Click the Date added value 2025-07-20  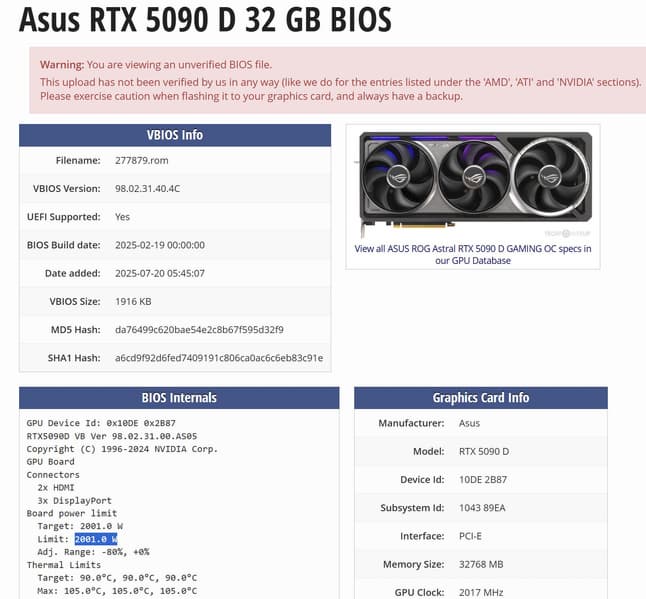click(x=160, y=273)
